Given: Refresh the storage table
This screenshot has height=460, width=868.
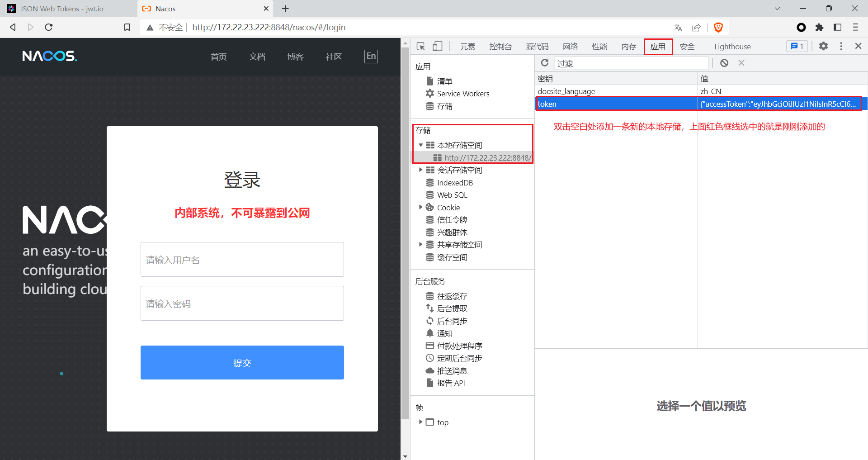Looking at the screenshot, I should [x=545, y=63].
